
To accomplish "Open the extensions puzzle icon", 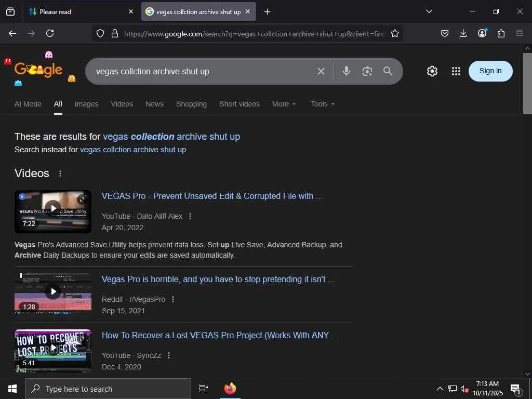I will click(501, 33).
